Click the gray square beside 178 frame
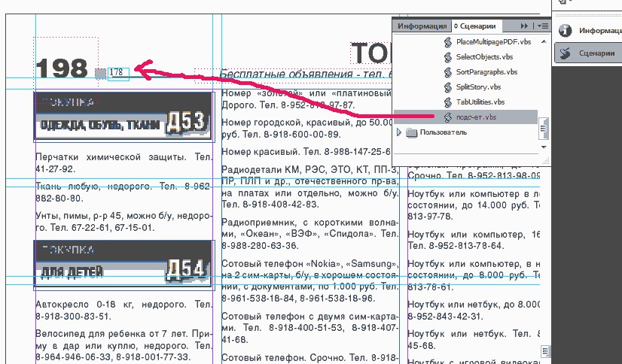The height and width of the screenshot is (364, 622). click(x=101, y=74)
